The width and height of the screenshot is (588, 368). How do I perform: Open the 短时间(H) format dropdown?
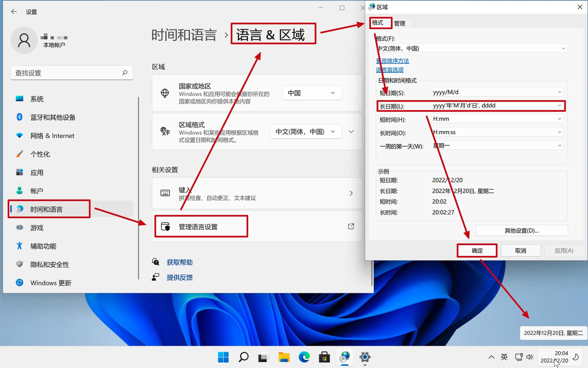498,119
